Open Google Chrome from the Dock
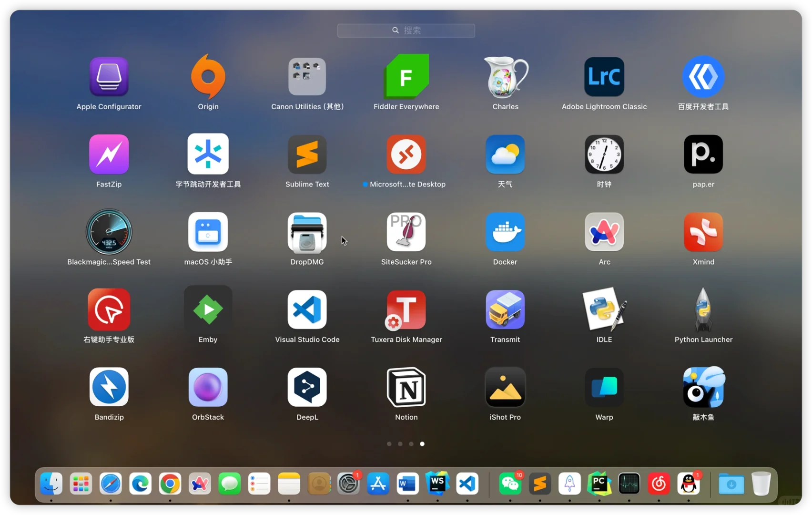 click(170, 484)
